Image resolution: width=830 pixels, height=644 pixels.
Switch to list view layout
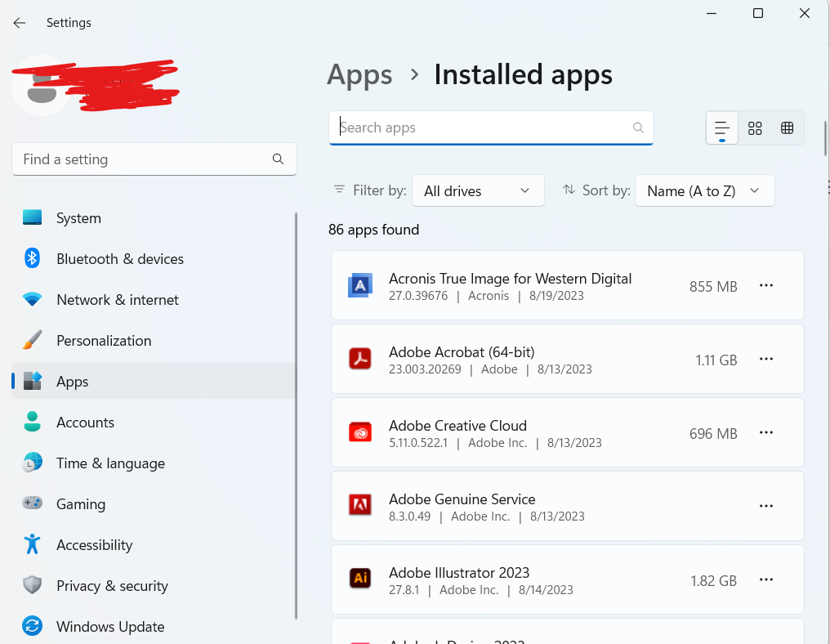(x=722, y=127)
